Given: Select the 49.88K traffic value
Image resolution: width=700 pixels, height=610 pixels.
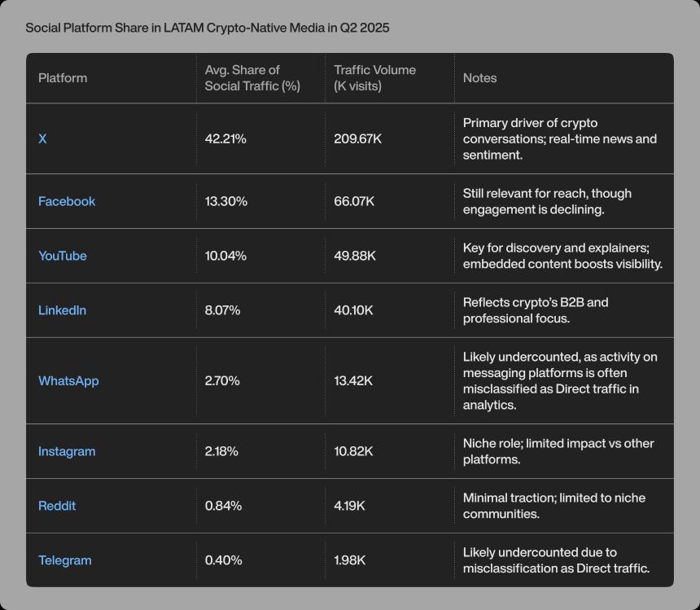Looking at the screenshot, I should tap(355, 256).
